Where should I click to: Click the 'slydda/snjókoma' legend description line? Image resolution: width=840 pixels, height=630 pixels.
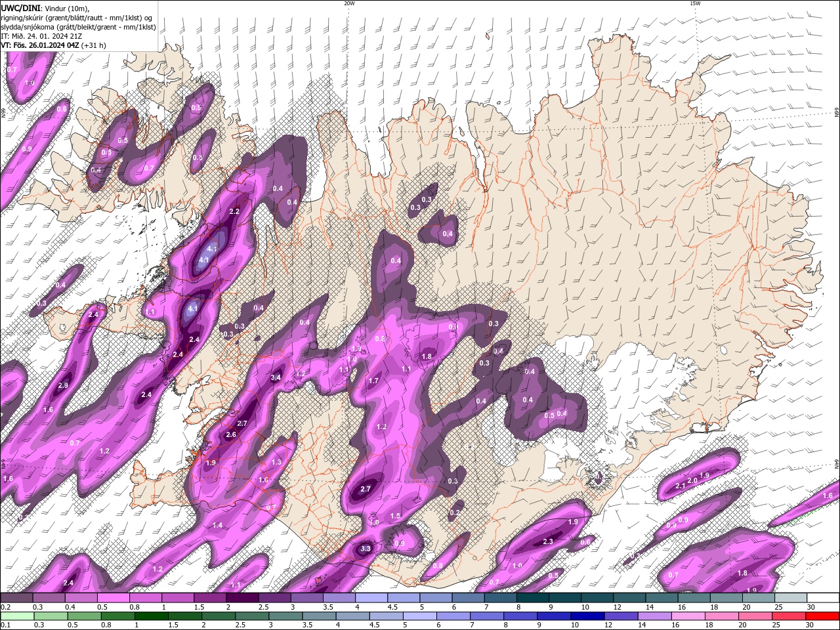click(x=78, y=27)
